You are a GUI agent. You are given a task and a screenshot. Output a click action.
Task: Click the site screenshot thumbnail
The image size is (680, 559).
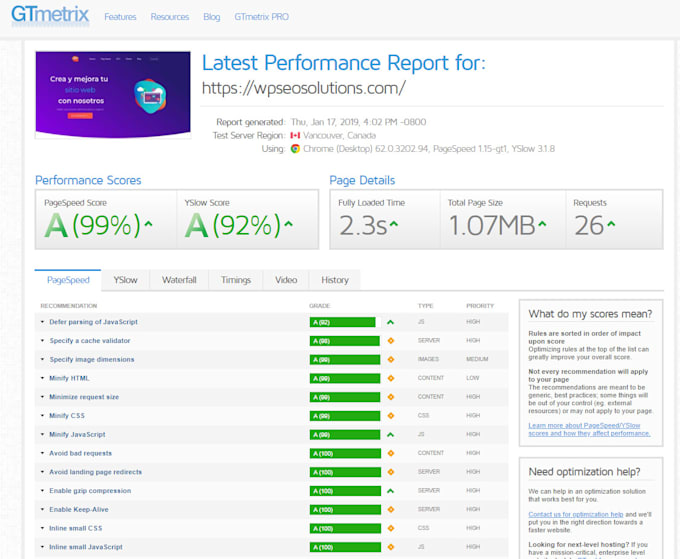pyautogui.click(x=113, y=95)
